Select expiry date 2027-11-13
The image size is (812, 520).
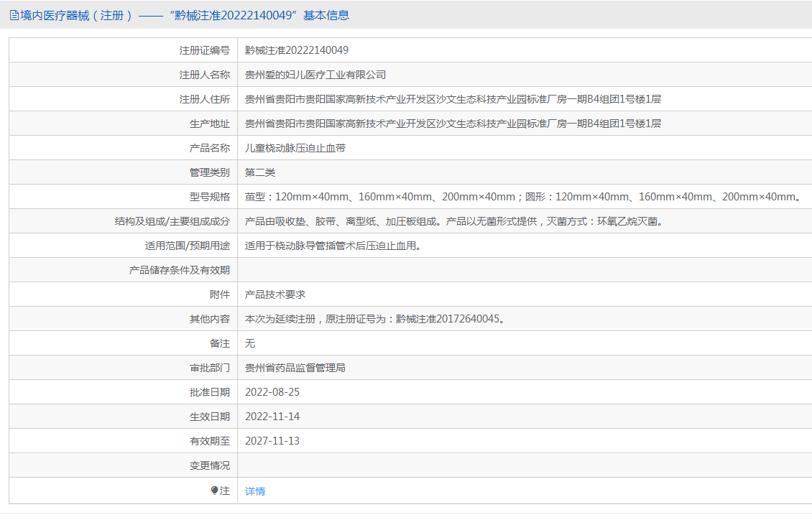click(x=272, y=441)
